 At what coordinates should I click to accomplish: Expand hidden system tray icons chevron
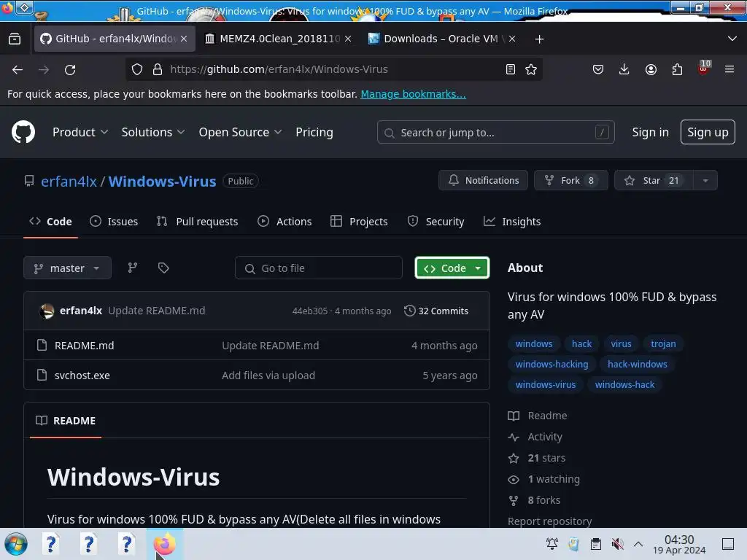point(638,544)
